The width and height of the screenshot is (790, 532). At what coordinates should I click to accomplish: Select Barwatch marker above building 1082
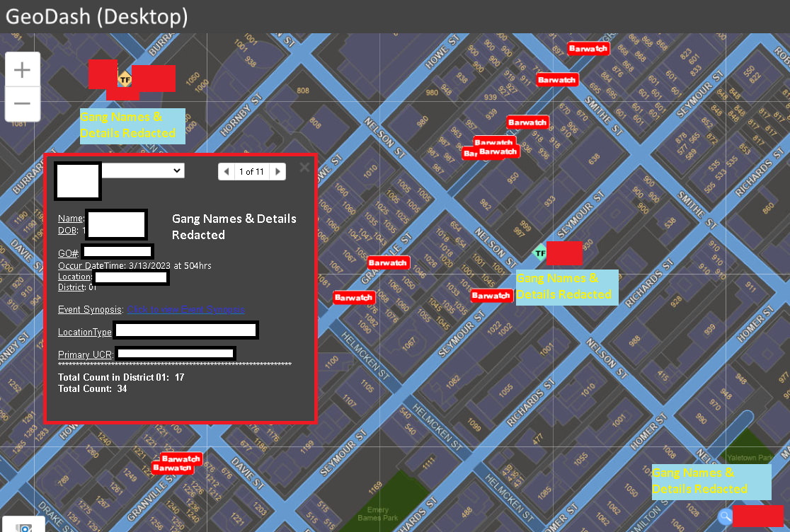[x=354, y=297]
